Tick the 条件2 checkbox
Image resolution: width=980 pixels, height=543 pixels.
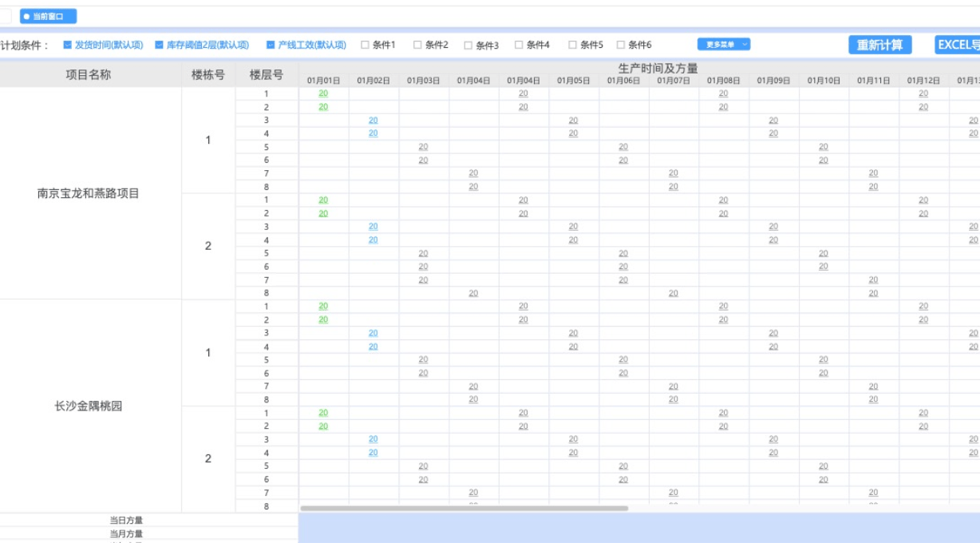(x=417, y=45)
